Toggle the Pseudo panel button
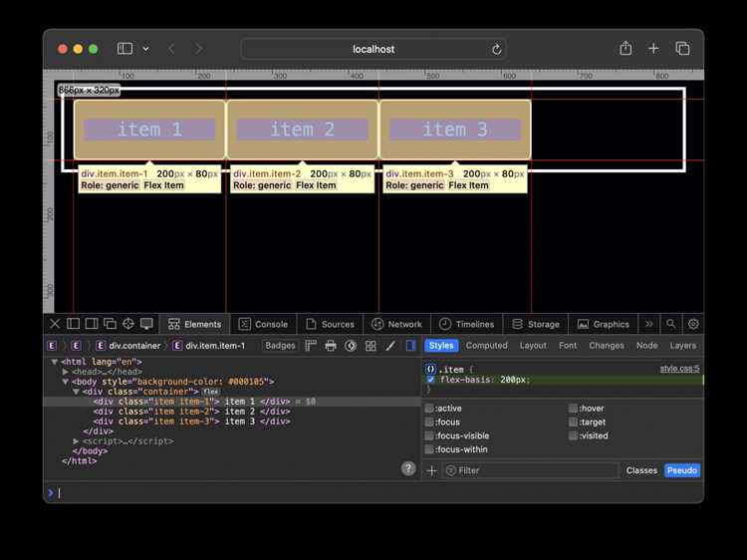This screenshot has height=560, width=747. tap(682, 470)
